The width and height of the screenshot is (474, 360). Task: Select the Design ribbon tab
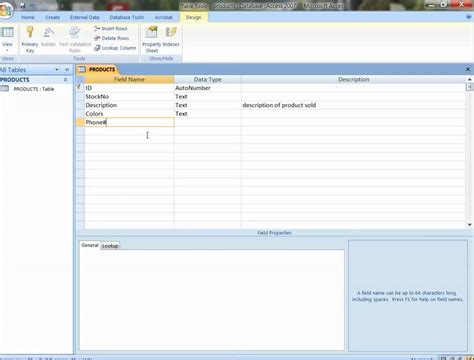click(x=194, y=17)
